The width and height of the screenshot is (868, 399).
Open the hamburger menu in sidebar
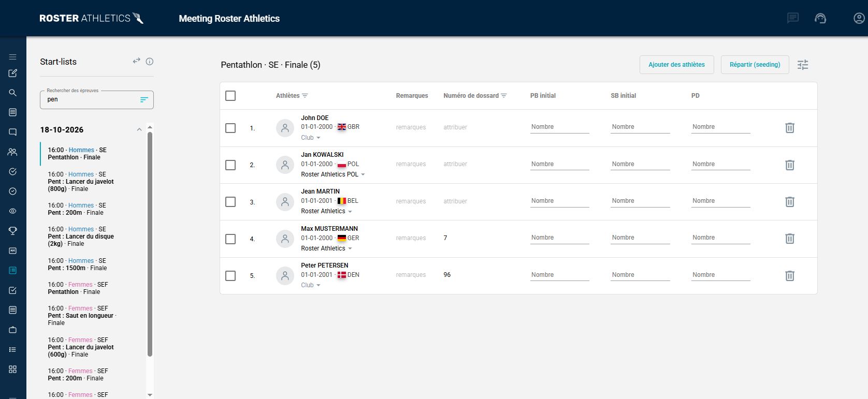13,57
